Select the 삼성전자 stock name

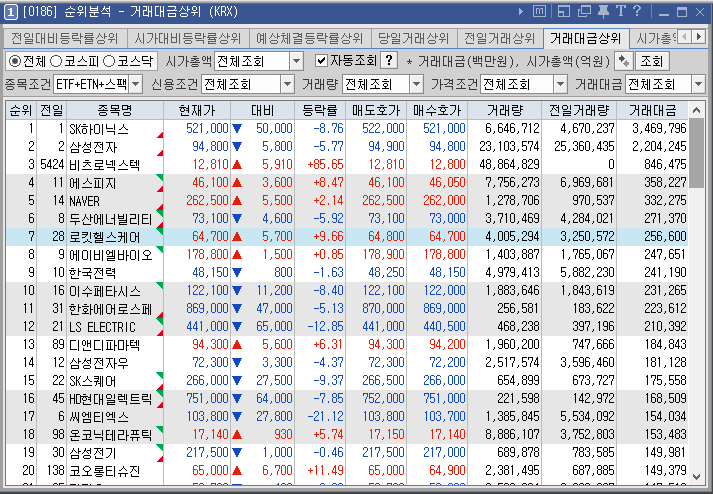click(x=93, y=147)
